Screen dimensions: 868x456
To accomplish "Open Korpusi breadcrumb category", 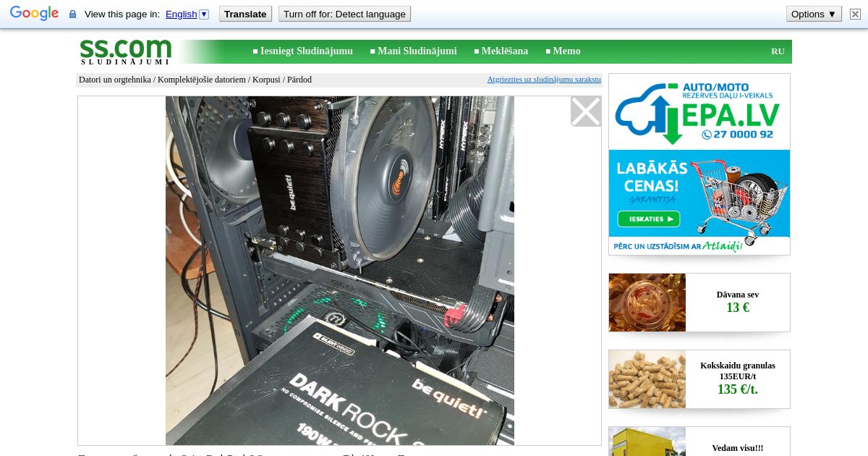I will pyautogui.click(x=267, y=80).
